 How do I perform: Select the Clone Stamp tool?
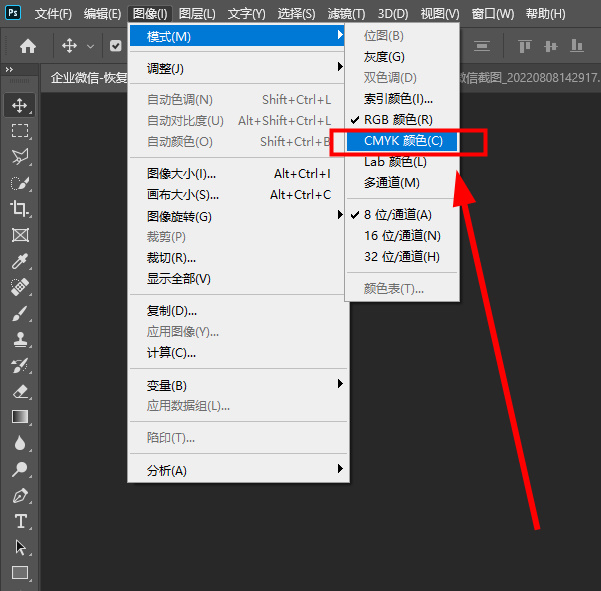click(x=20, y=339)
